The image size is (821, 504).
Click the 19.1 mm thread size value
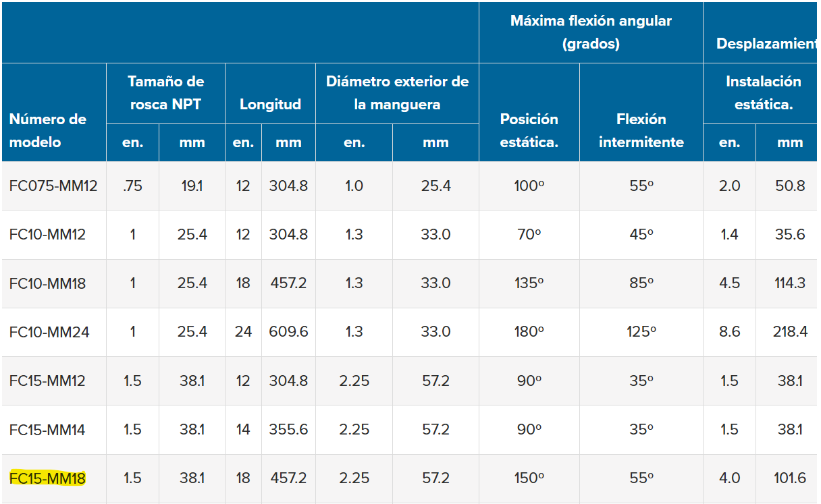tap(192, 186)
